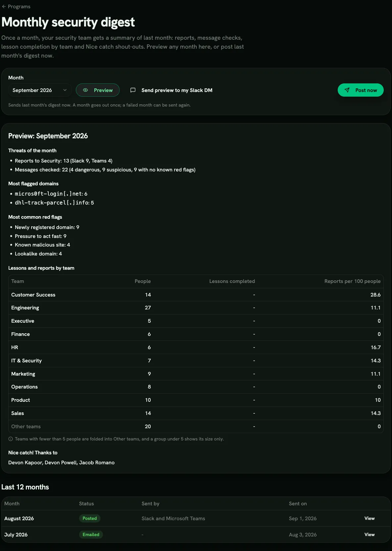
Task: Click the Team column header
Action: [x=18, y=281]
